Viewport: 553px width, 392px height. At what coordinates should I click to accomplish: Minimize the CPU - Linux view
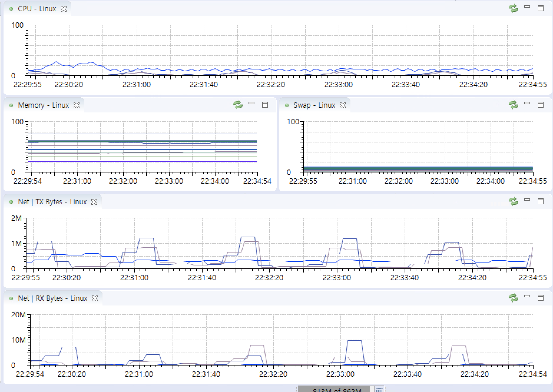[x=527, y=6]
